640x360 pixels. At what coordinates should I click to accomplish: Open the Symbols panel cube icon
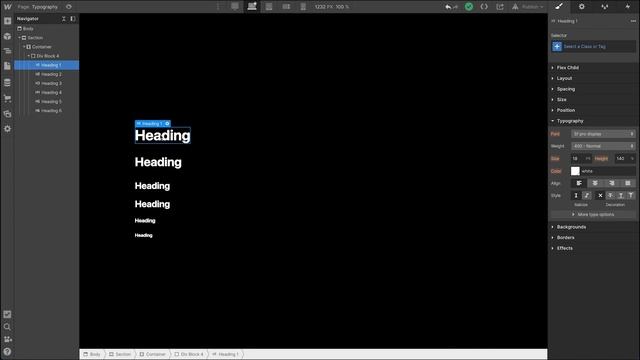coord(7,36)
